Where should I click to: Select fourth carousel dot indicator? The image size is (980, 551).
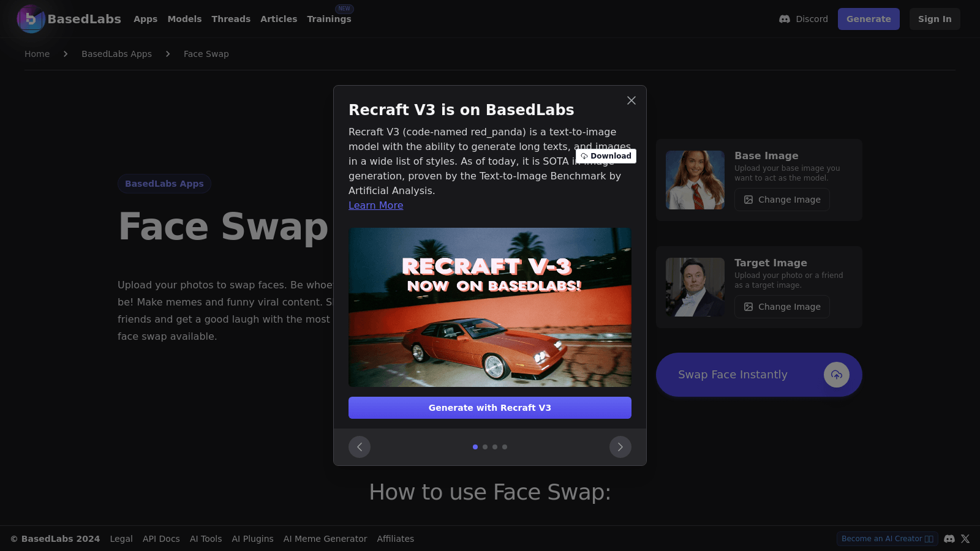tap(505, 447)
